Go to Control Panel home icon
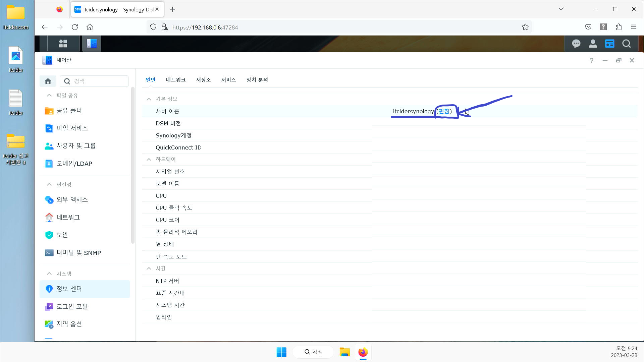644x362 pixels. coord(48,81)
